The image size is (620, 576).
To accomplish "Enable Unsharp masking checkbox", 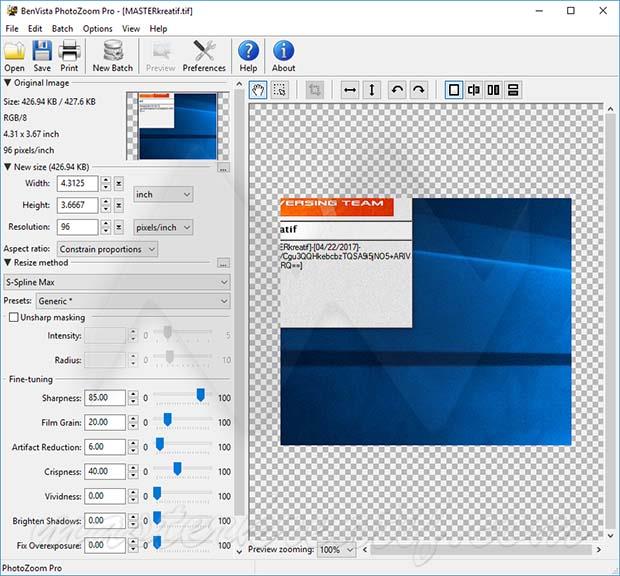I will (13, 317).
